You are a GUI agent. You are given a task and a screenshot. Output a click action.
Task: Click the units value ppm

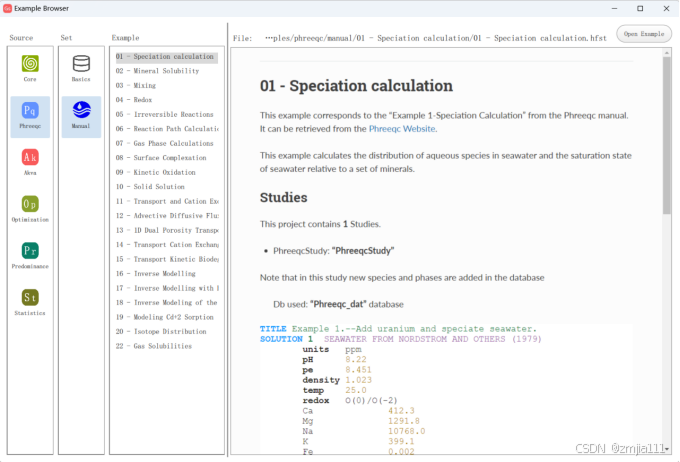(353, 349)
